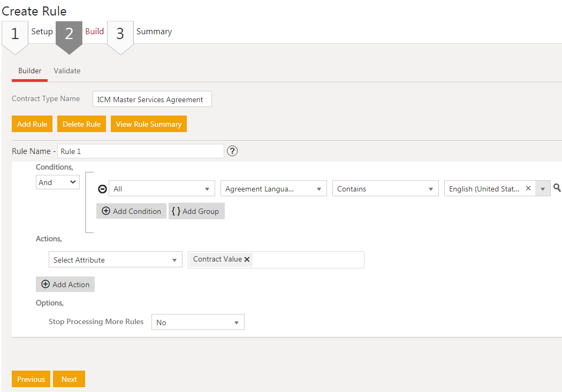
Task: Expand the Select Attribute dropdown
Action: (115, 260)
